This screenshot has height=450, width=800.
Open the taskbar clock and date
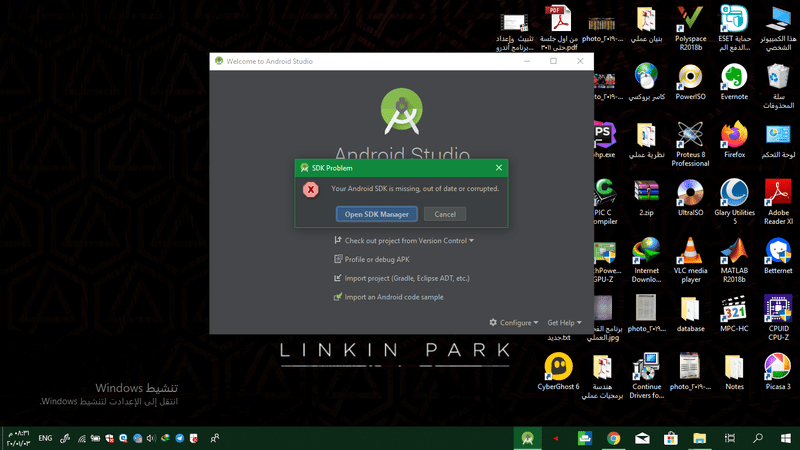click(x=18, y=438)
